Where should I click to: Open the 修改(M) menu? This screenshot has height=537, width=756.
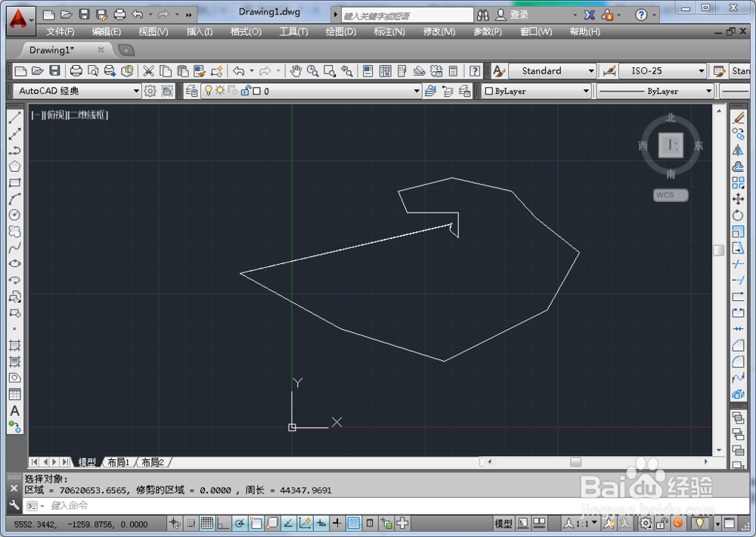[x=439, y=32]
